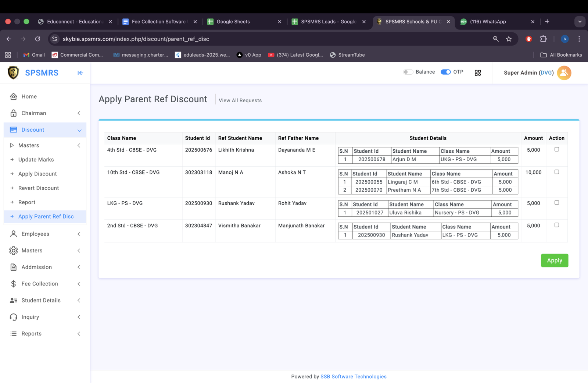
Task: Click the browser address bar URL
Action: [x=136, y=39]
